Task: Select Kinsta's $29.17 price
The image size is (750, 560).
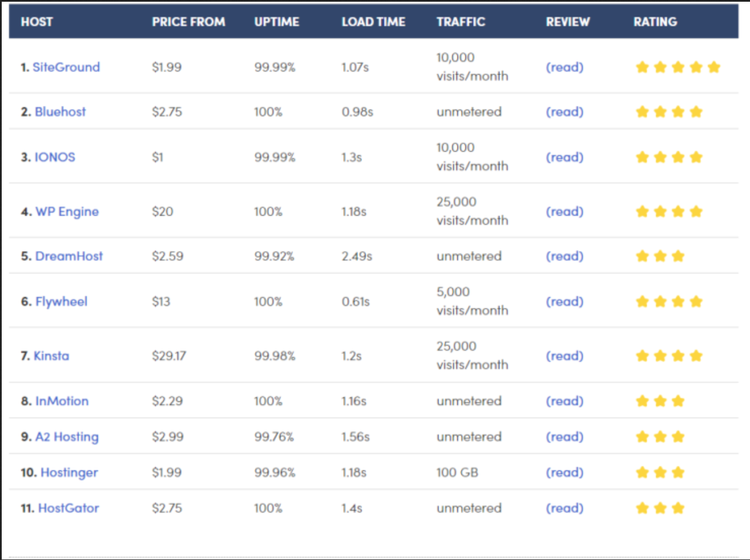Action: [169, 356]
